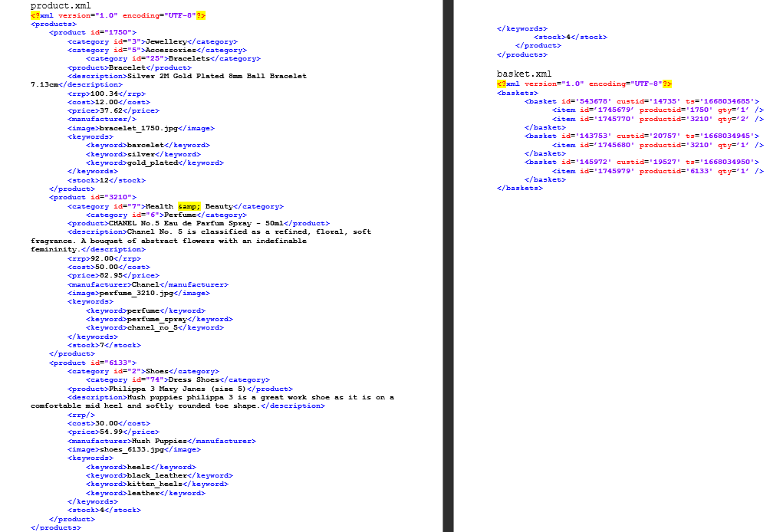Click the empty manufacturer tag in product 1750
The image size is (783, 532).
(102, 120)
